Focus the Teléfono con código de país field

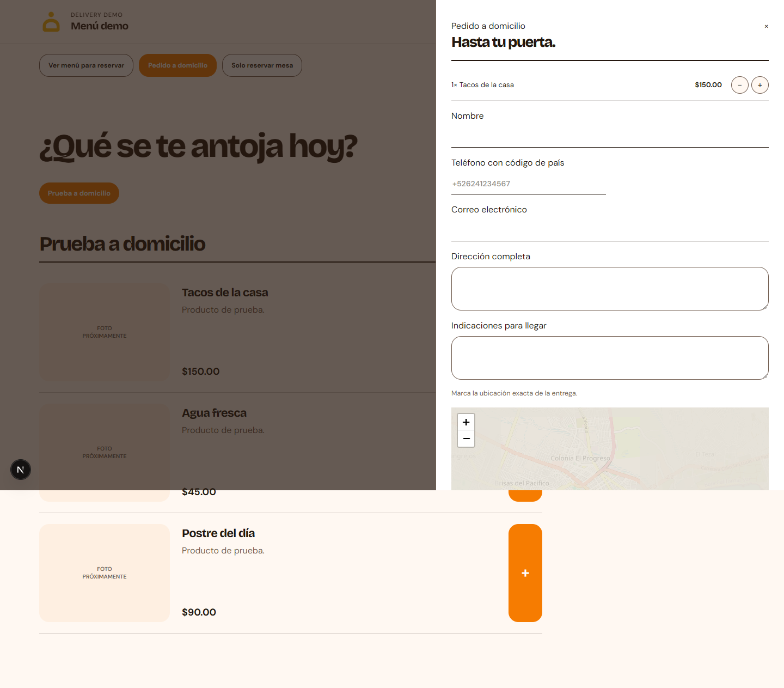tap(529, 184)
